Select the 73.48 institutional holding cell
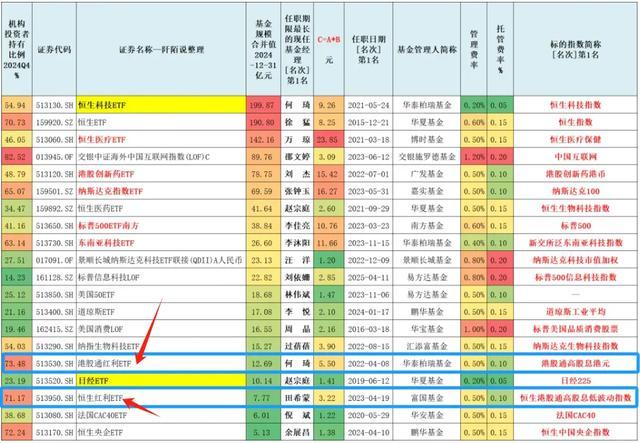640x443 pixels. click(16, 363)
